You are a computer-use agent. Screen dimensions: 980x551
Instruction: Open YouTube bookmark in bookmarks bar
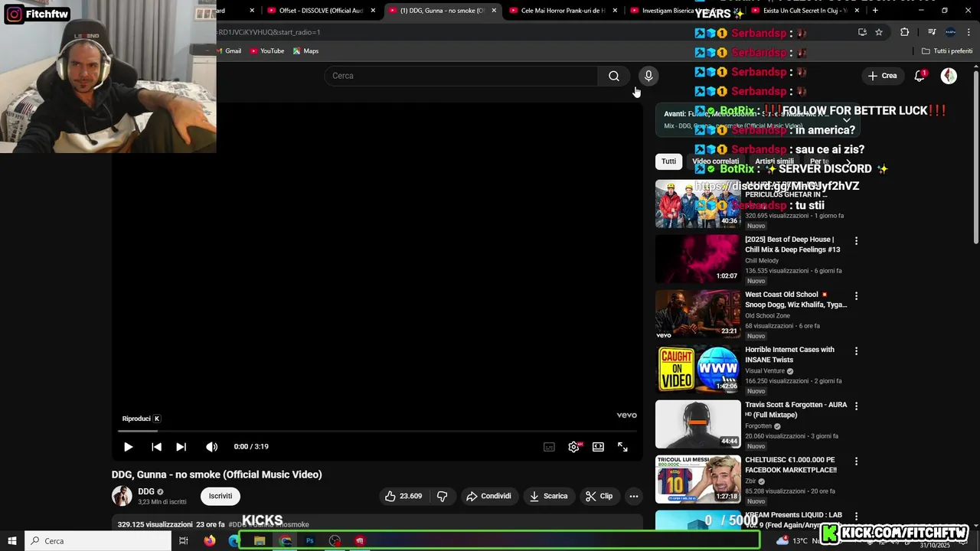point(267,51)
